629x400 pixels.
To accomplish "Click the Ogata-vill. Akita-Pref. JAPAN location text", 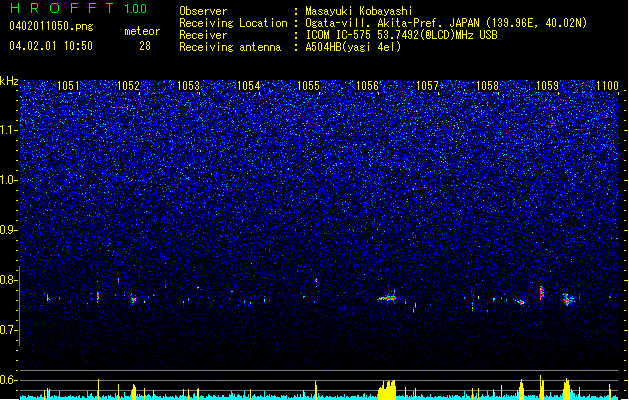I will click(x=446, y=23).
